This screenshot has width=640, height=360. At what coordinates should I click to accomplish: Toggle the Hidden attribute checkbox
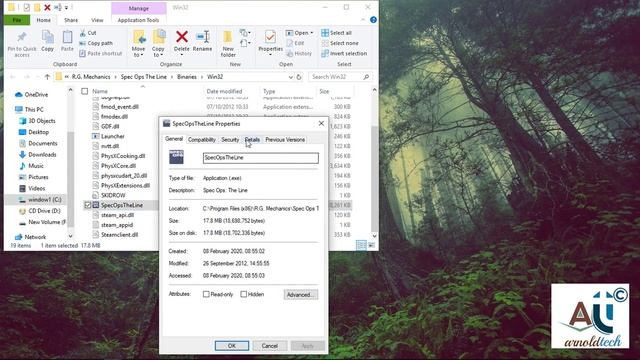[244, 294]
